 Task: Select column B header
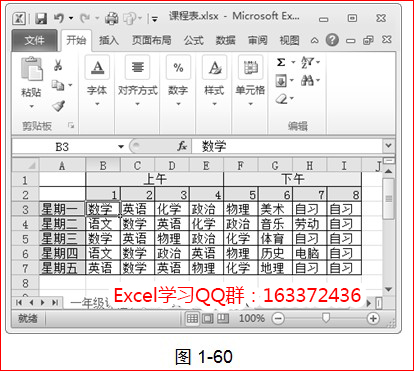pos(103,165)
